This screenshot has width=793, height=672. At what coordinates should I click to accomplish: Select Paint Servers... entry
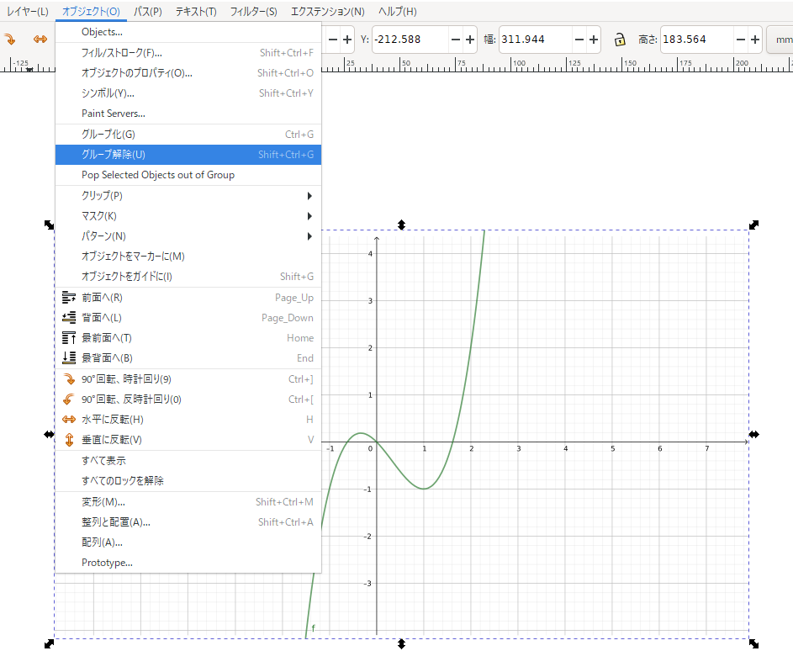tap(188, 114)
